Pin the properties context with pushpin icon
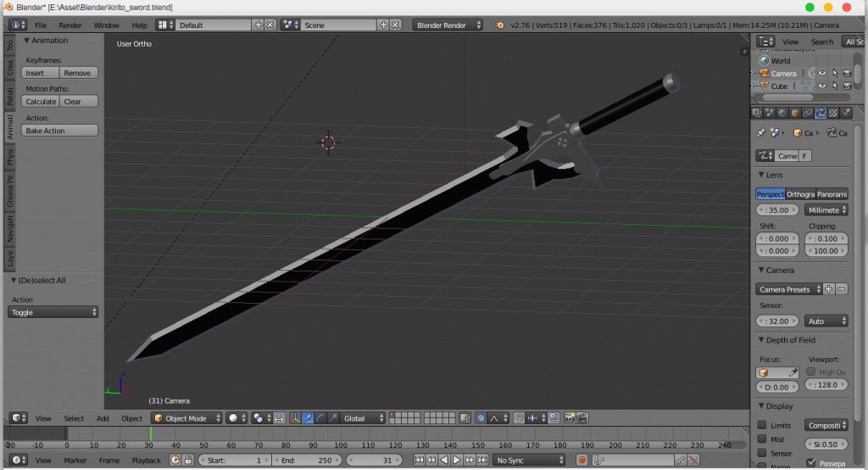 click(x=761, y=133)
